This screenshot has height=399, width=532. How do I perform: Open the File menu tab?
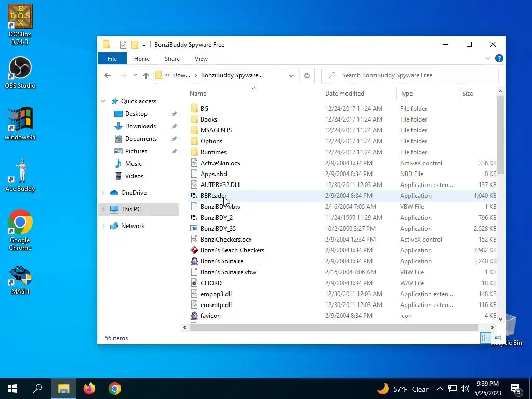click(x=112, y=59)
